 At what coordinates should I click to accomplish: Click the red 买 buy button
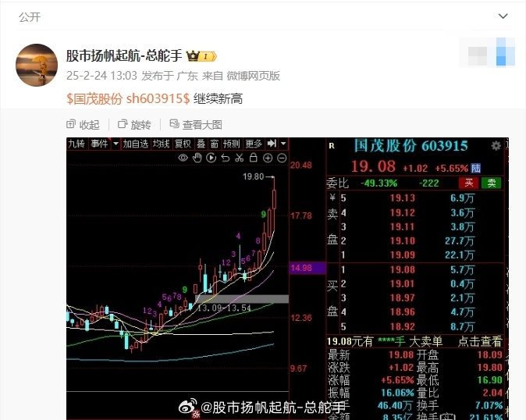pos(468,183)
